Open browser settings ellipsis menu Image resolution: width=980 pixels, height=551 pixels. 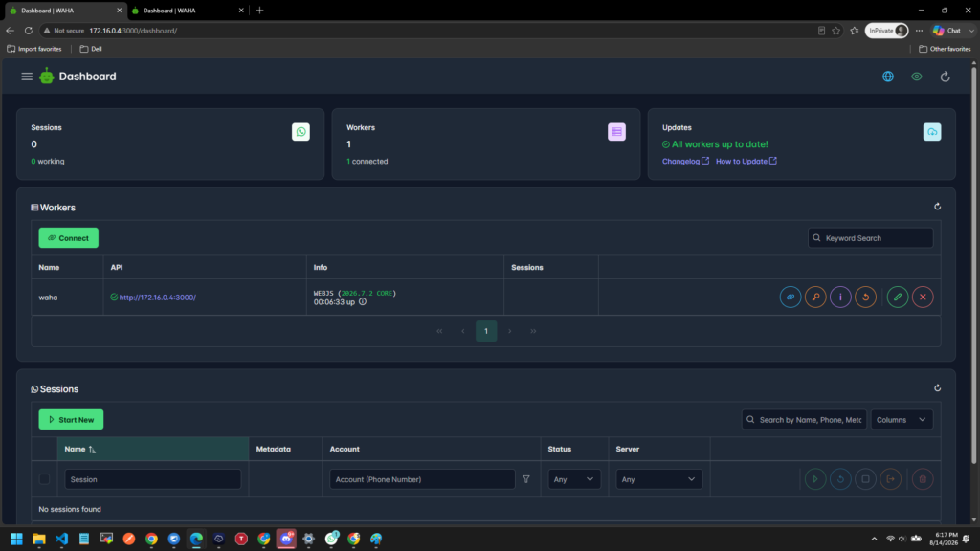tap(919, 31)
